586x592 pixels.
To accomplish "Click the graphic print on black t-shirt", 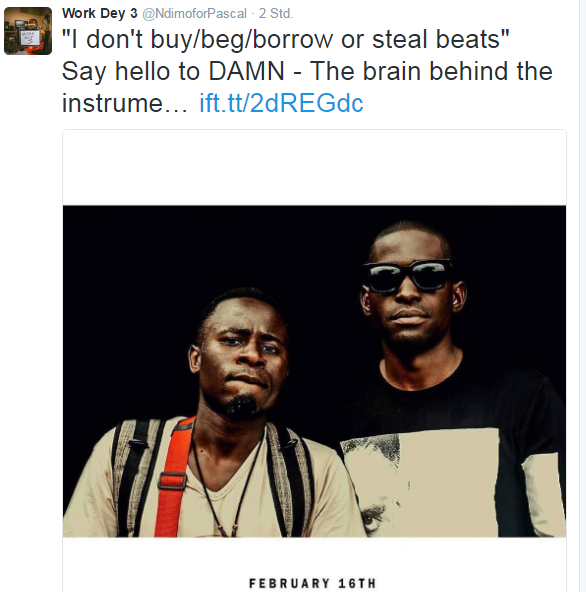I will [419, 483].
